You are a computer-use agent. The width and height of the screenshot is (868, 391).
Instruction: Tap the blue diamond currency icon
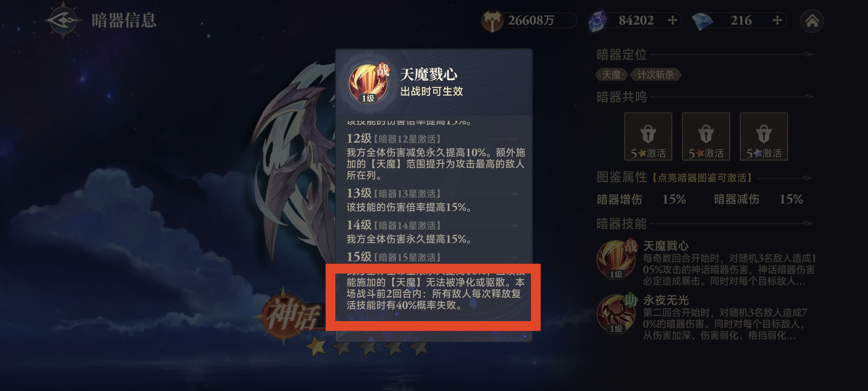point(702,21)
